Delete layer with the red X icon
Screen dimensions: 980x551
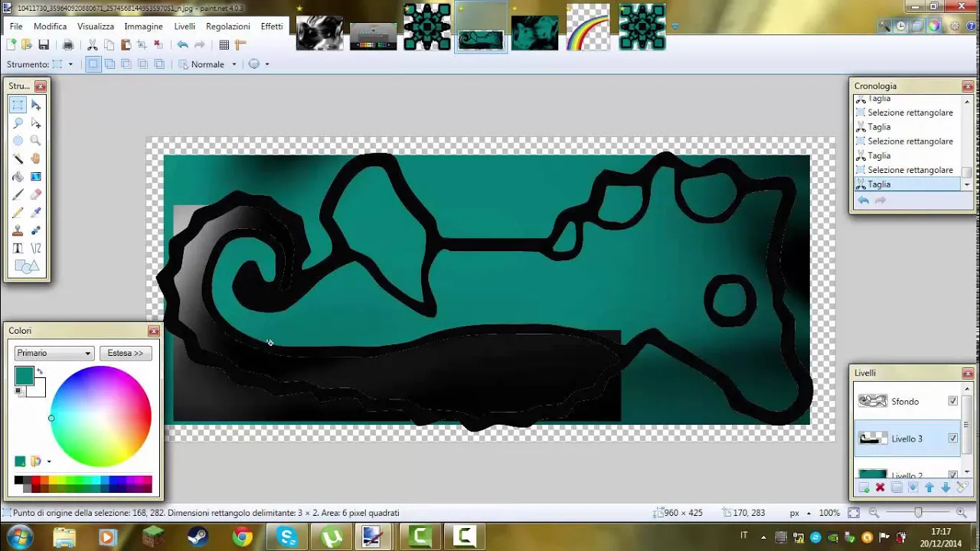click(880, 487)
